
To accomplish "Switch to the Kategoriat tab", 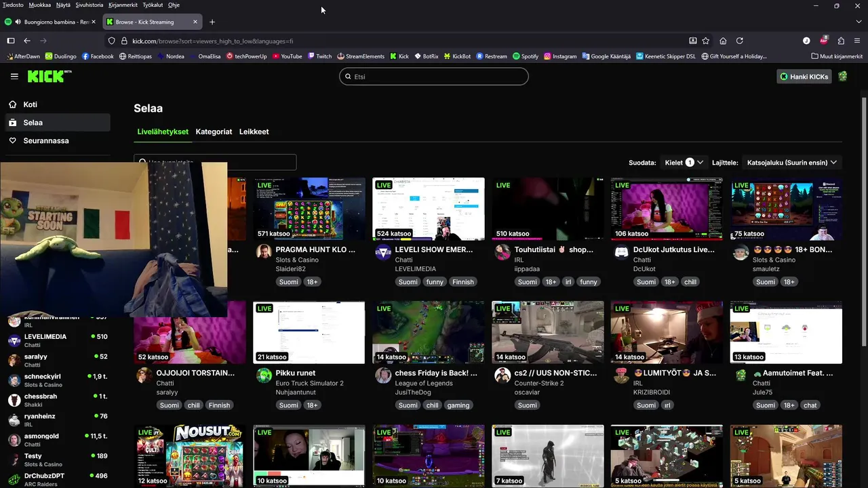I will pos(214,131).
